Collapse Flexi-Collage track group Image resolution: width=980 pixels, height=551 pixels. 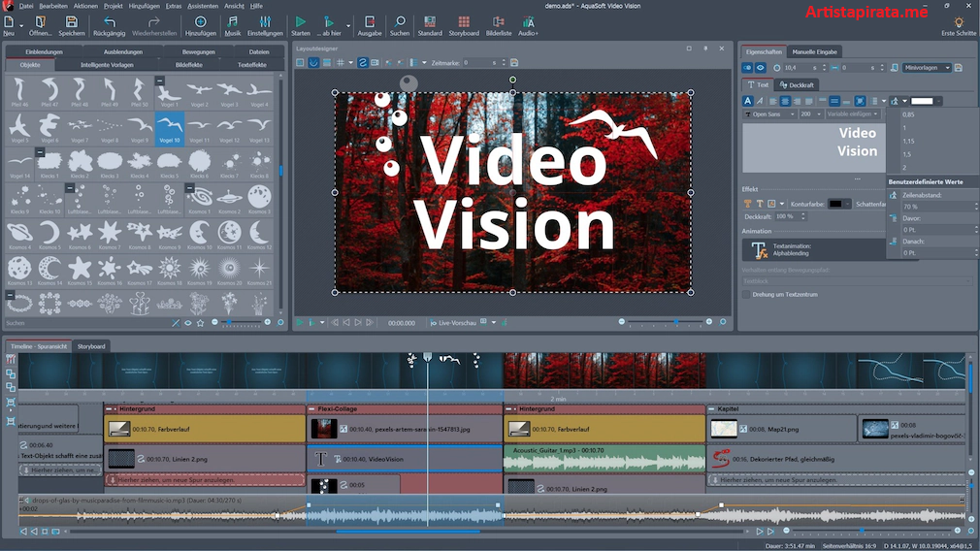[x=311, y=408]
